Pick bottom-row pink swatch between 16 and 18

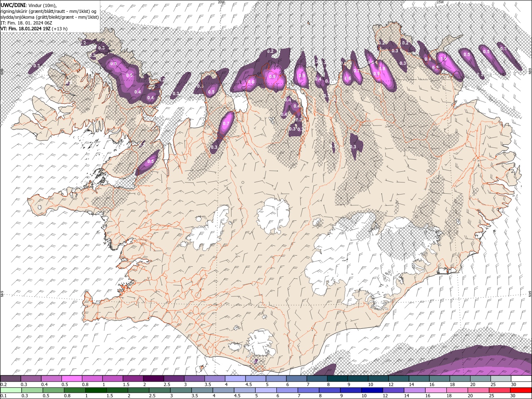coord(436,390)
